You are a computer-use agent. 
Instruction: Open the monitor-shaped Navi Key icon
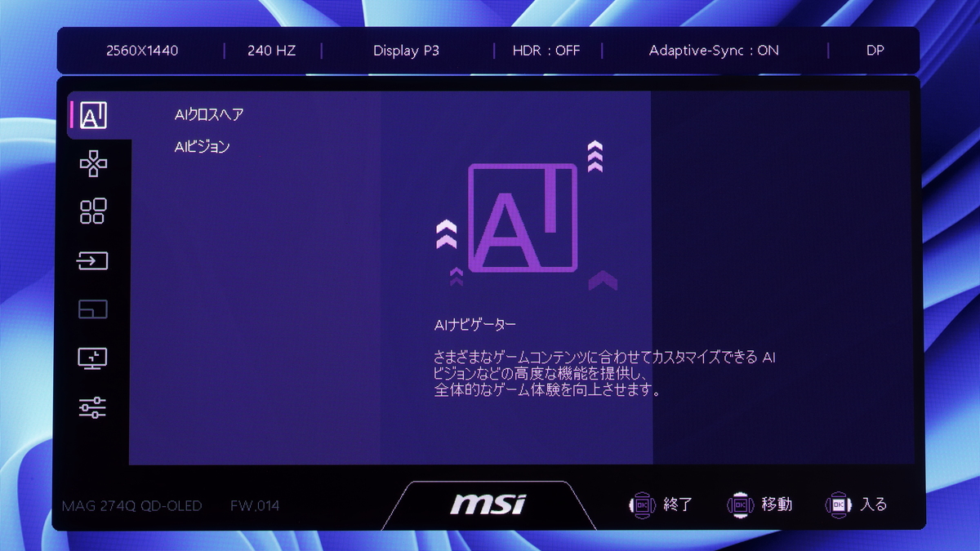click(93, 358)
